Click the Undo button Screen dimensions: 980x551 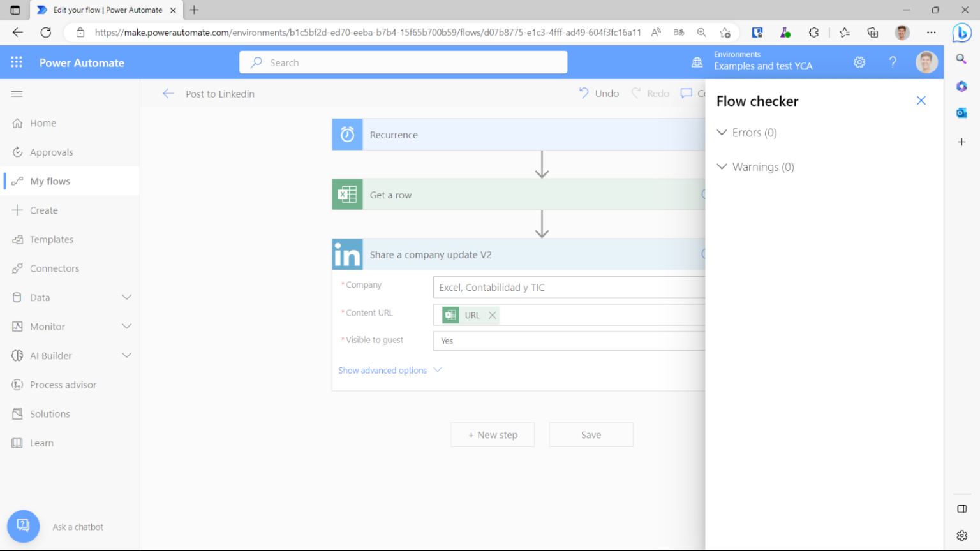[599, 94]
